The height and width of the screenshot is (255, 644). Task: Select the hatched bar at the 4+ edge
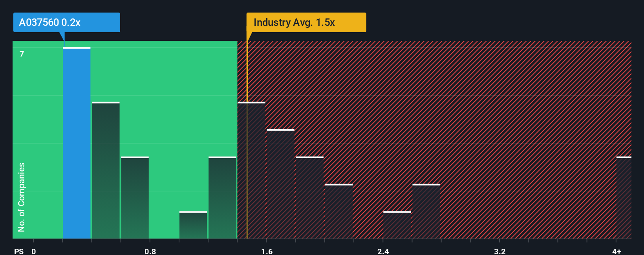pos(624,198)
